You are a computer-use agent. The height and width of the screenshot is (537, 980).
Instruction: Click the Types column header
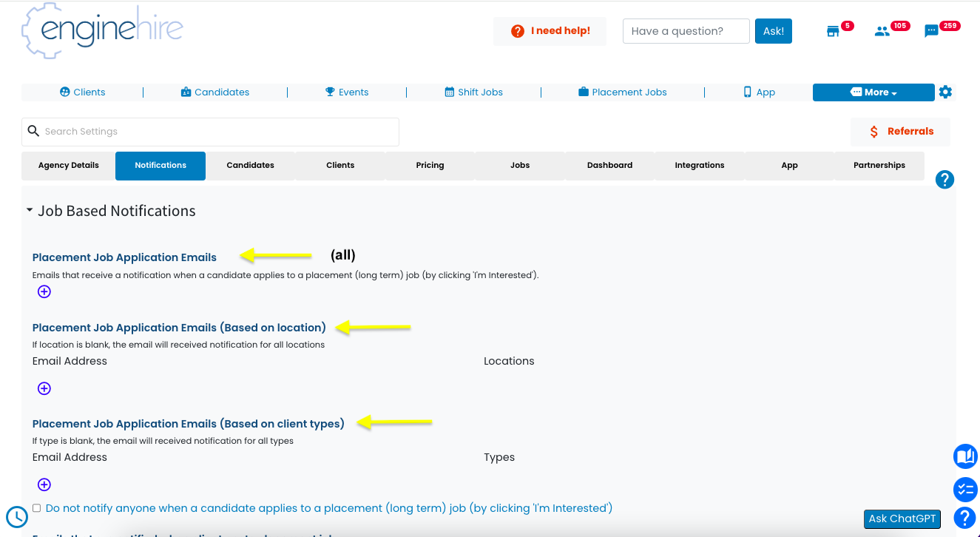point(499,457)
